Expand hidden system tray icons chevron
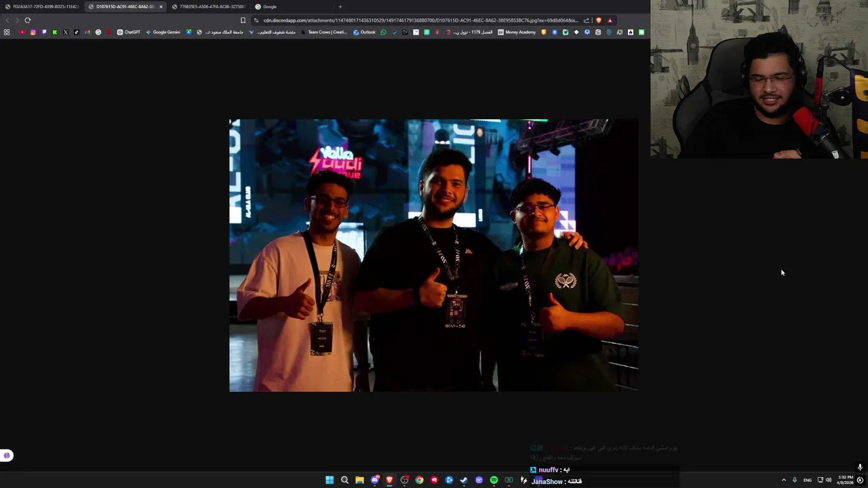The image size is (868, 488). (784, 480)
